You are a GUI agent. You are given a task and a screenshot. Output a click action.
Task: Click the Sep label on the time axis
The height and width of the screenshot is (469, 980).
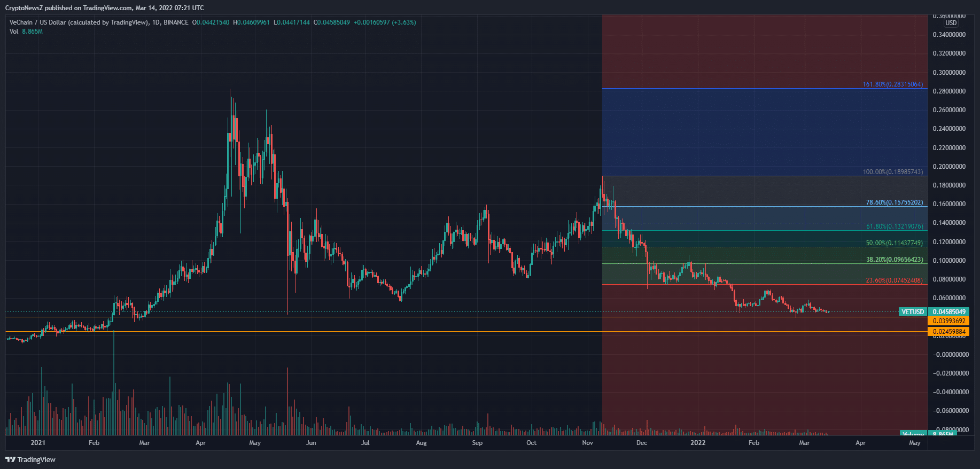coord(477,443)
